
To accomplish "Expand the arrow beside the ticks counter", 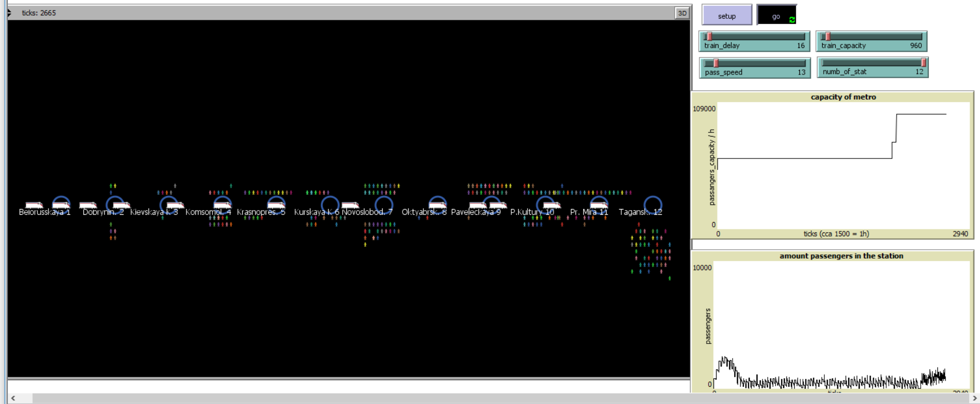I will point(9,13).
